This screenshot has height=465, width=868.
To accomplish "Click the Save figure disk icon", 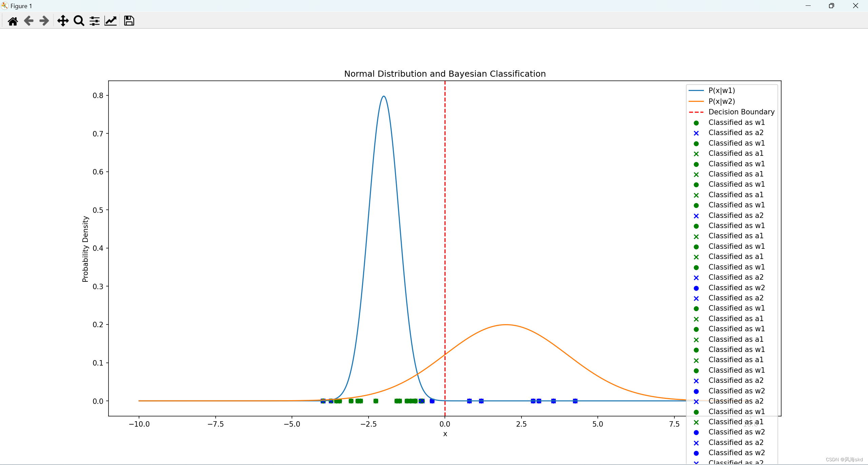I will [x=129, y=21].
